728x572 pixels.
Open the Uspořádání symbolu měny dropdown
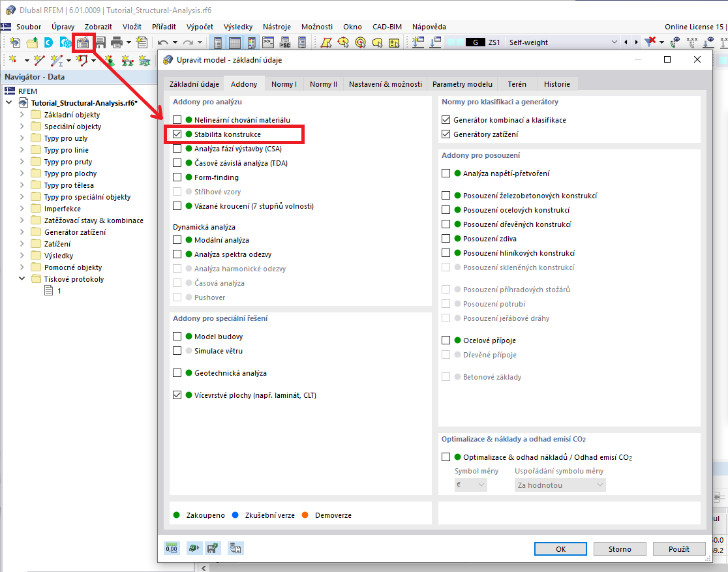point(560,485)
